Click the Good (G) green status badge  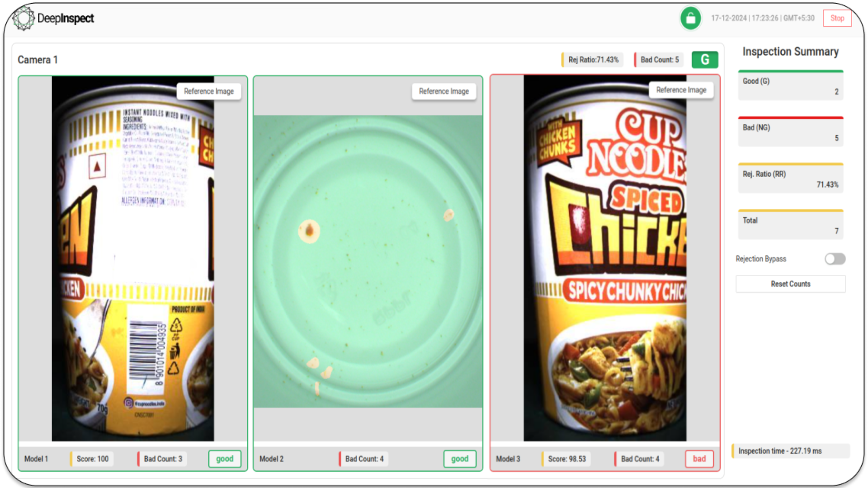[705, 60]
